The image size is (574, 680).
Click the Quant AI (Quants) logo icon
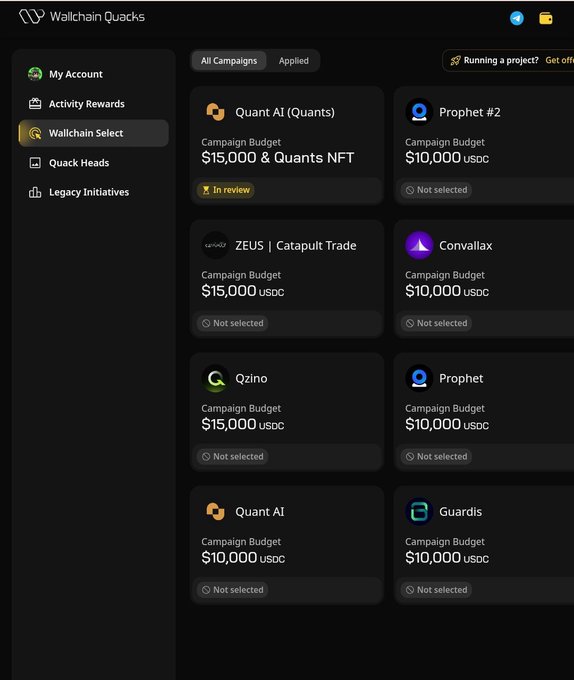(215, 112)
